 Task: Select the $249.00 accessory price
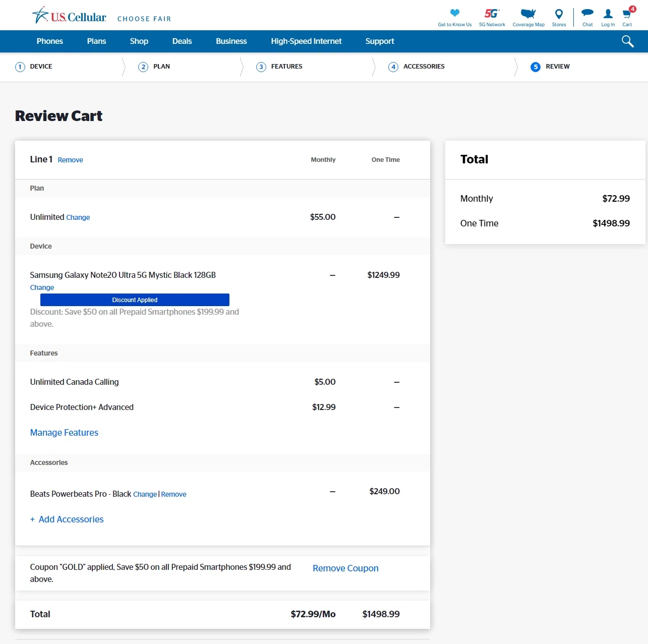[385, 491]
